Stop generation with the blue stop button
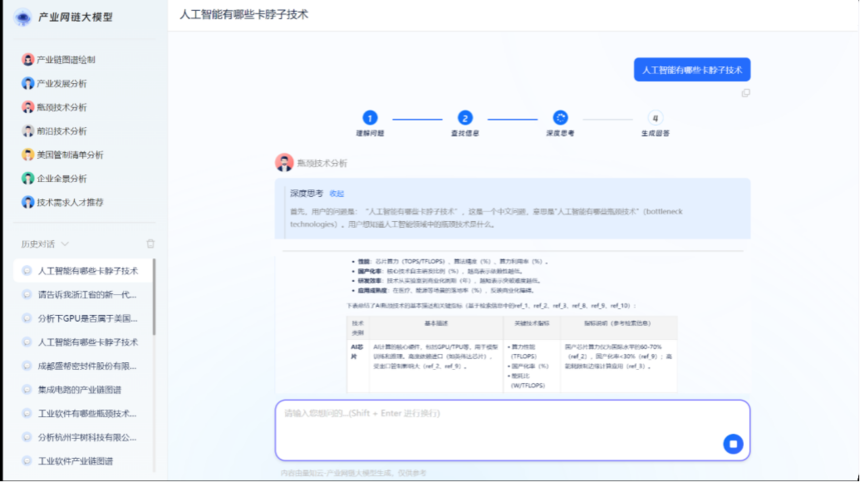 click(733, 444)
